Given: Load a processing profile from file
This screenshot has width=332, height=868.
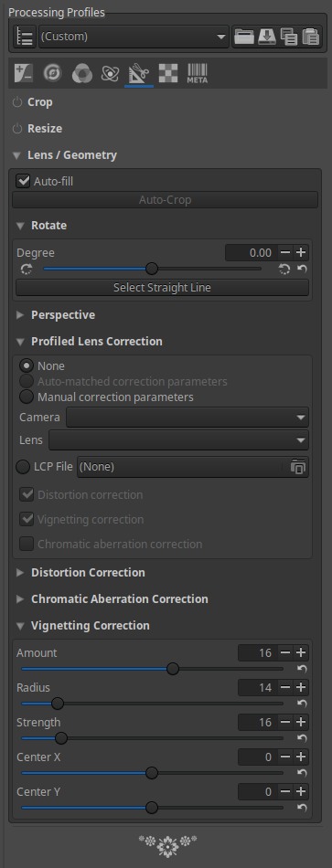Looking at the screenshot, I should (244, 37).
